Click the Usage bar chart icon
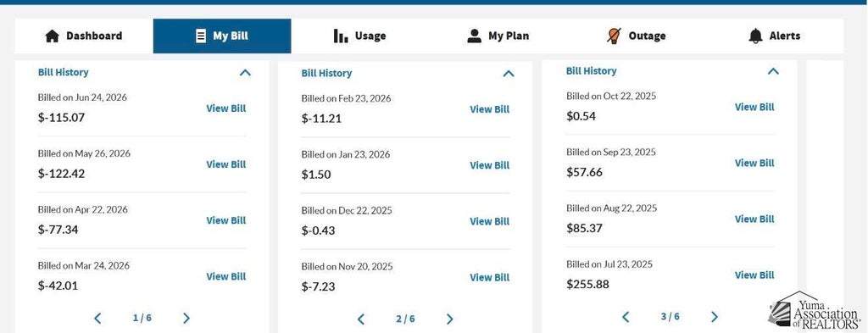The image size is (868, 333). tap(341, 36)
